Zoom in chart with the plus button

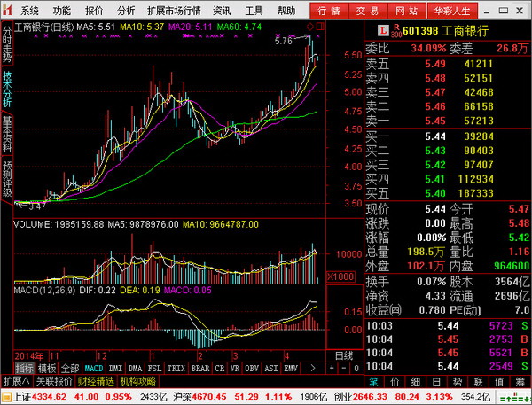[332, 368]
